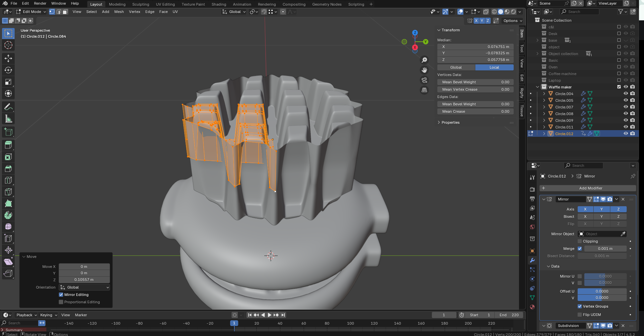Hide Circle.004 with eye icon

[x=626, y=94]
